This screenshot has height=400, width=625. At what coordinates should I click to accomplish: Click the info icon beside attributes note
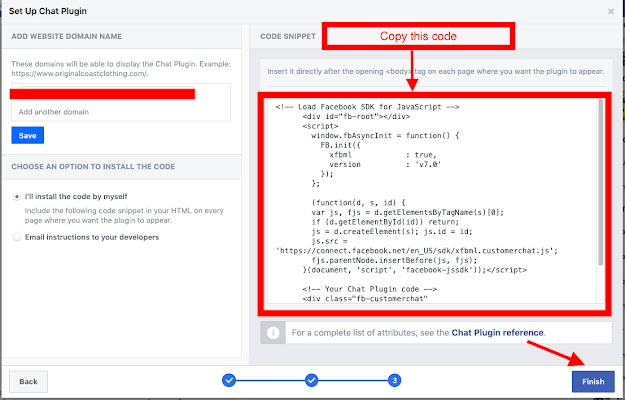(x=273, y=333)
